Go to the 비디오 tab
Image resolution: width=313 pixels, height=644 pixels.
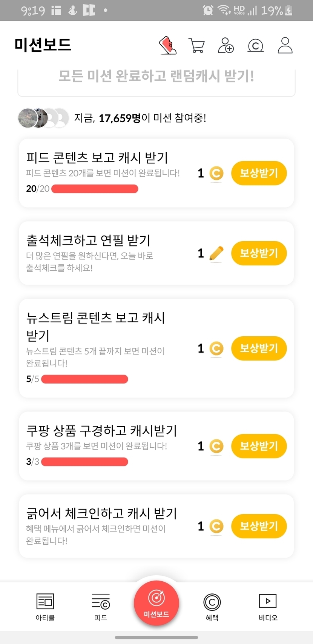click(268, 607)
